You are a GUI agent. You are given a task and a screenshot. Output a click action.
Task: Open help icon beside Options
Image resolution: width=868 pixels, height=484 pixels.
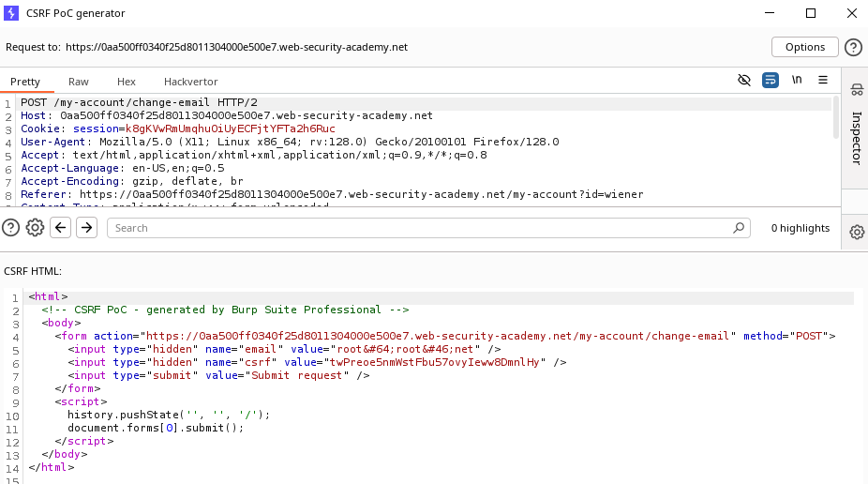click(853, 47)
